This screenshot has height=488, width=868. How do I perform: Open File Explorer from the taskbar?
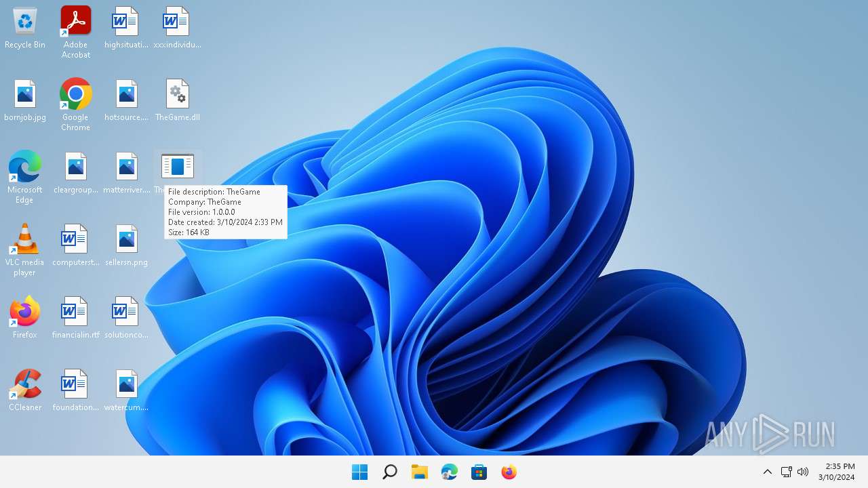click(419, 472)
